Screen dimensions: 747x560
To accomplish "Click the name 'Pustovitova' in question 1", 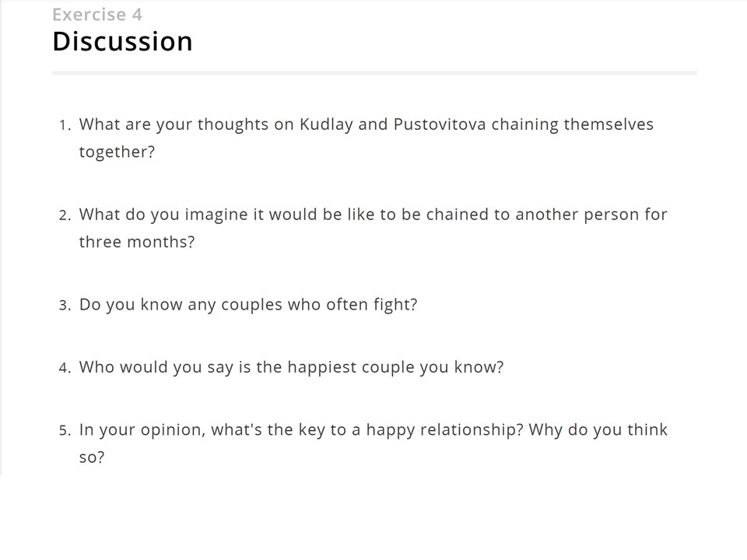I will tap(440, 124).
